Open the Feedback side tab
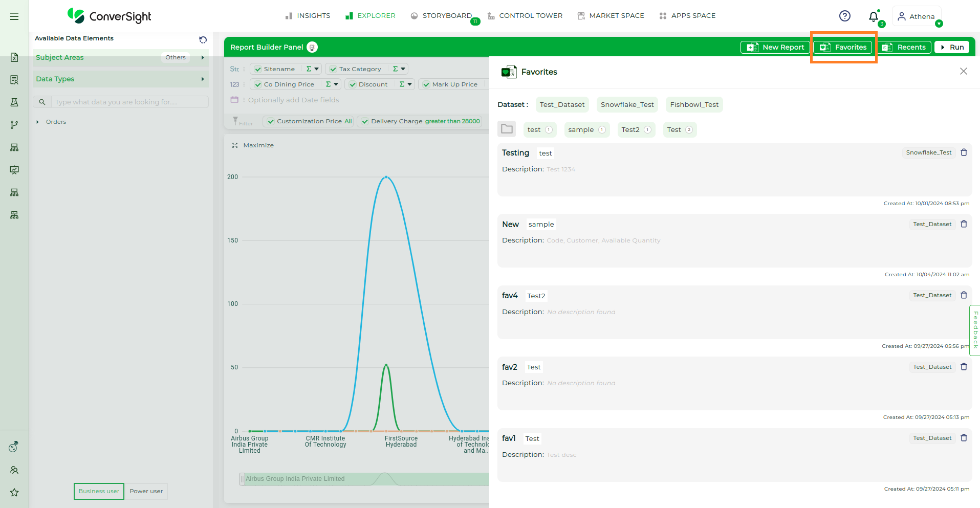Screen dimensions: 980x508 pyautogui.click(x=975, y=330)
